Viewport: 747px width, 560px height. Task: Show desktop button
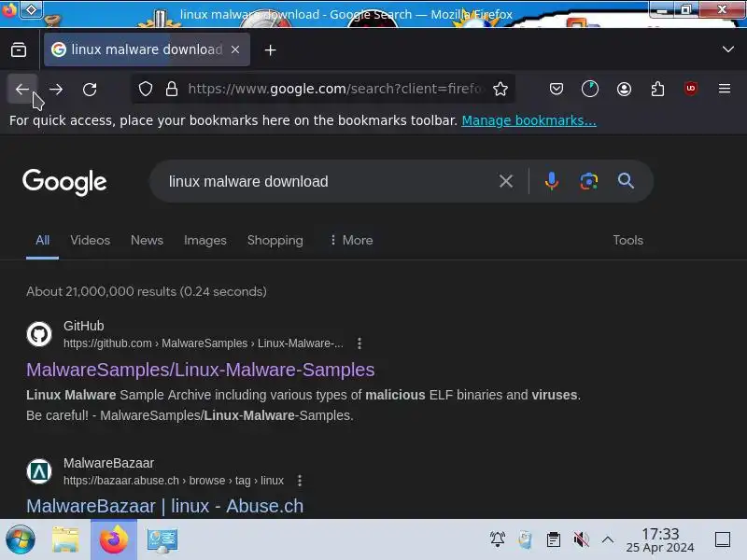point(723,539)
